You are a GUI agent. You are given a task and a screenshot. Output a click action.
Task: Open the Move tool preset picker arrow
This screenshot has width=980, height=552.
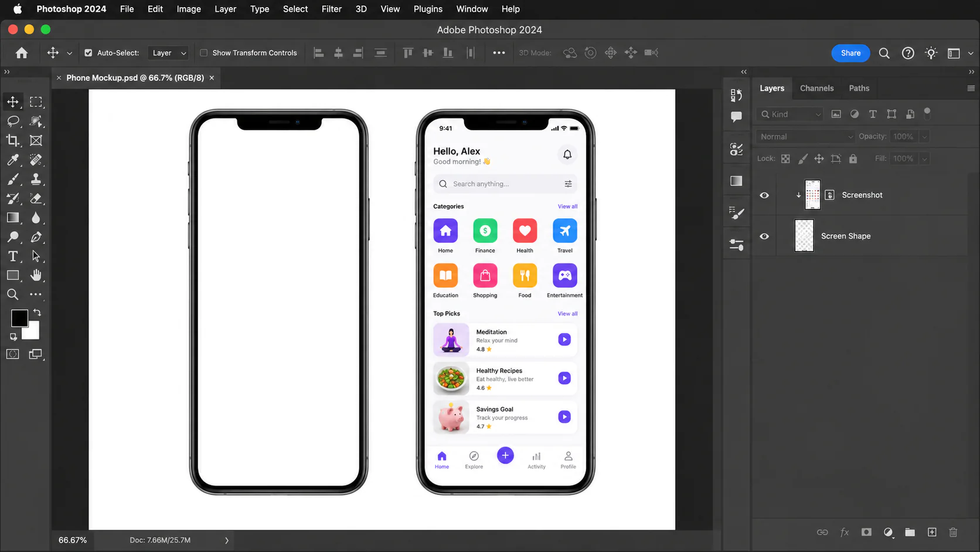point(69,53)
